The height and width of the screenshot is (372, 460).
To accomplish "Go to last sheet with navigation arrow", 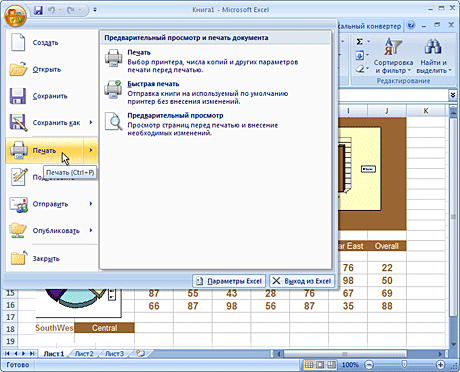I will click(x=32, y=353).
